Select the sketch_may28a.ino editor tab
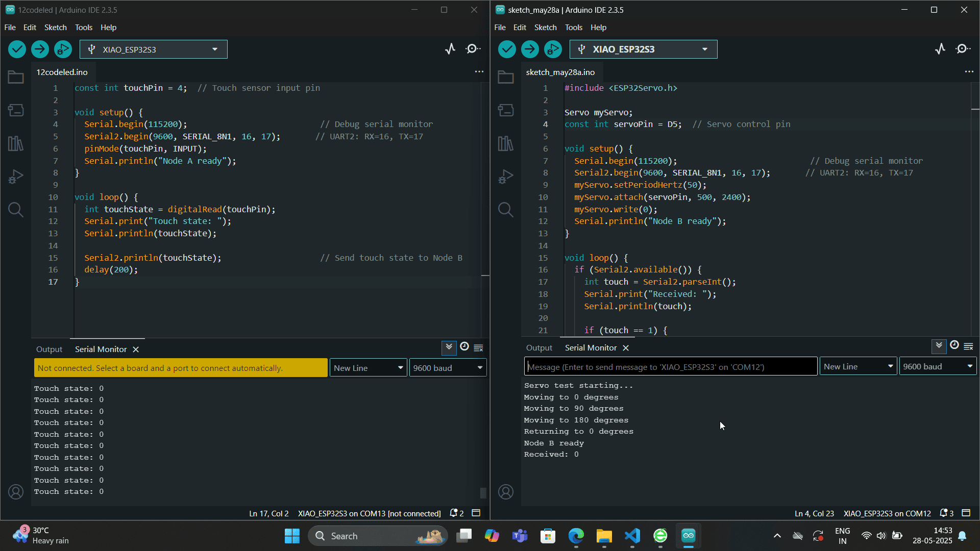The width and height of the screenshot is (980, 551). pos(560,72)
